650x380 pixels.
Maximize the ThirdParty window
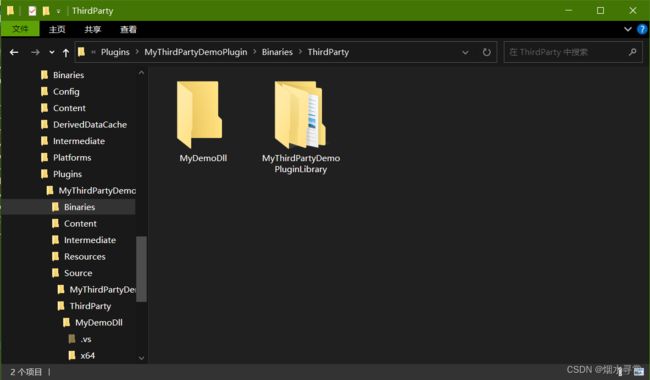pos(600,10)
